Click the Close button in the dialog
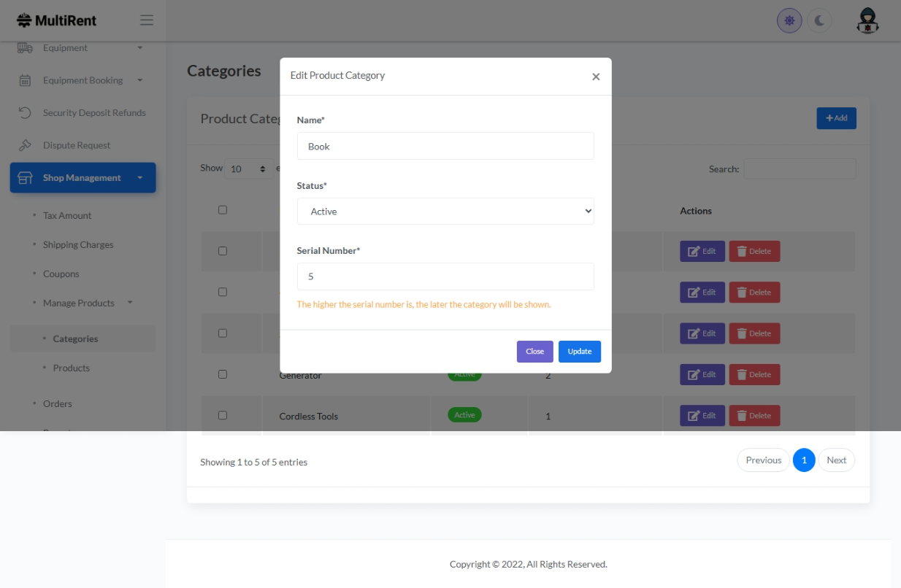The image size is (901, 588). click(534, 352)
